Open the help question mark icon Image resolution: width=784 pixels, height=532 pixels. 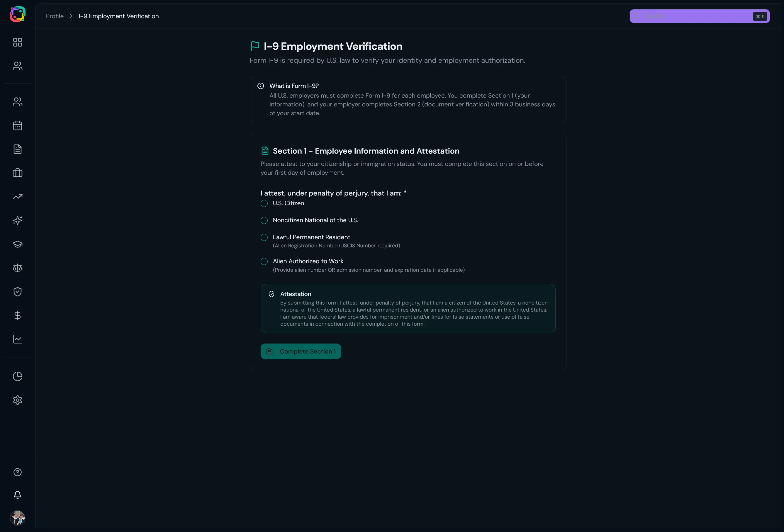pos(18,472)
